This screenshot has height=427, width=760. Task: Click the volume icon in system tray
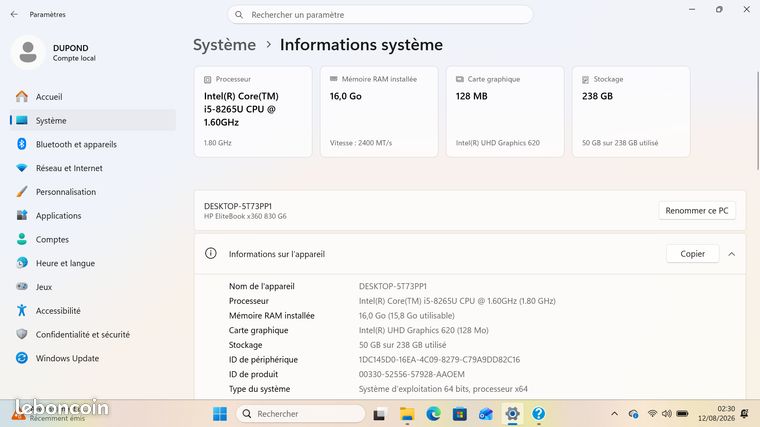[667, 414]
